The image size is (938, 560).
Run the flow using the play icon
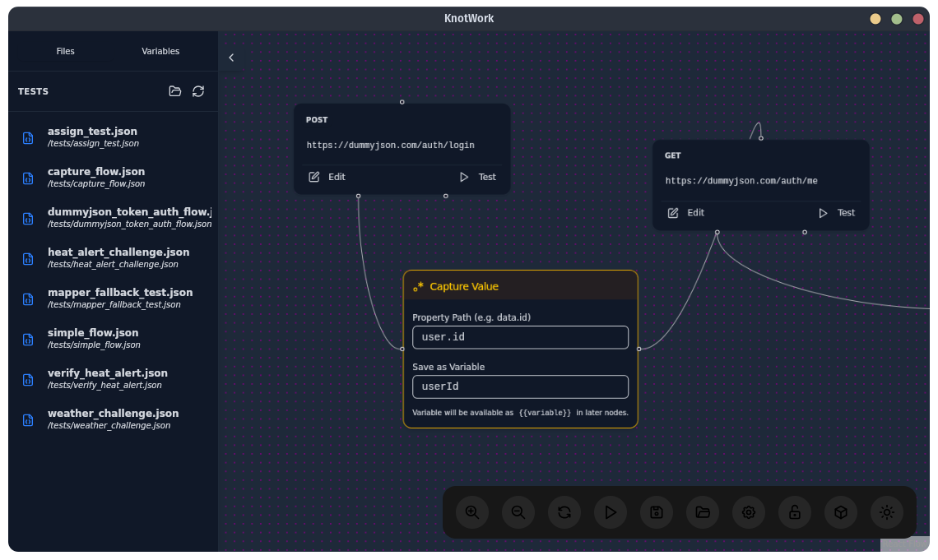click(x=610, y=511)
